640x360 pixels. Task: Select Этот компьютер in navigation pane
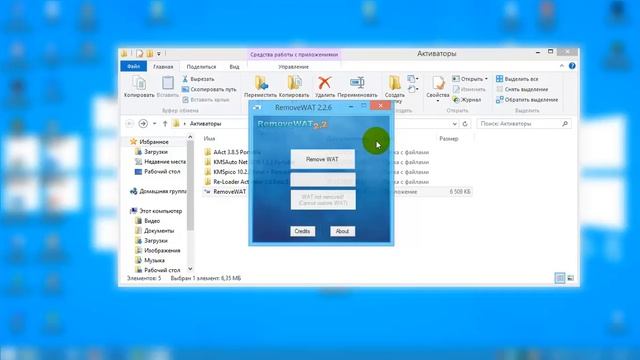(x=156, y=211)
